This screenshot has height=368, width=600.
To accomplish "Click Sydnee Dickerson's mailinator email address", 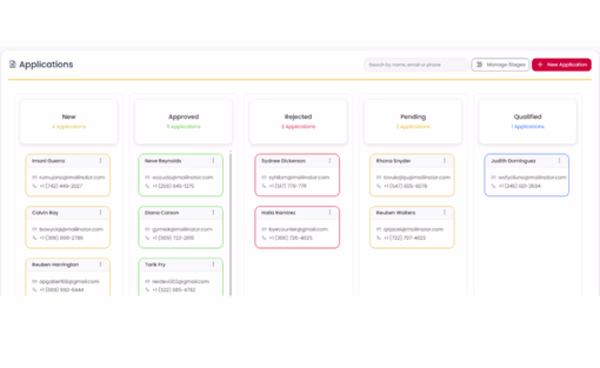I will pos(299,177).
